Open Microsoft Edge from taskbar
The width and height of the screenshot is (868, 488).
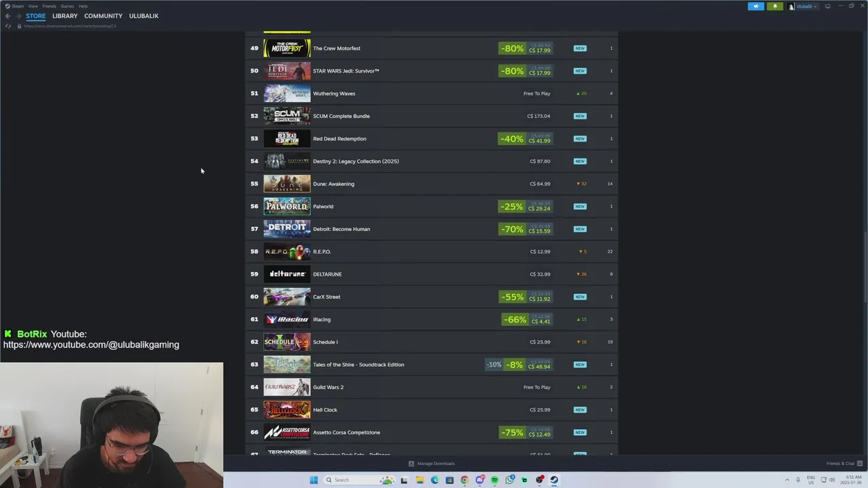tap(435, 480)
